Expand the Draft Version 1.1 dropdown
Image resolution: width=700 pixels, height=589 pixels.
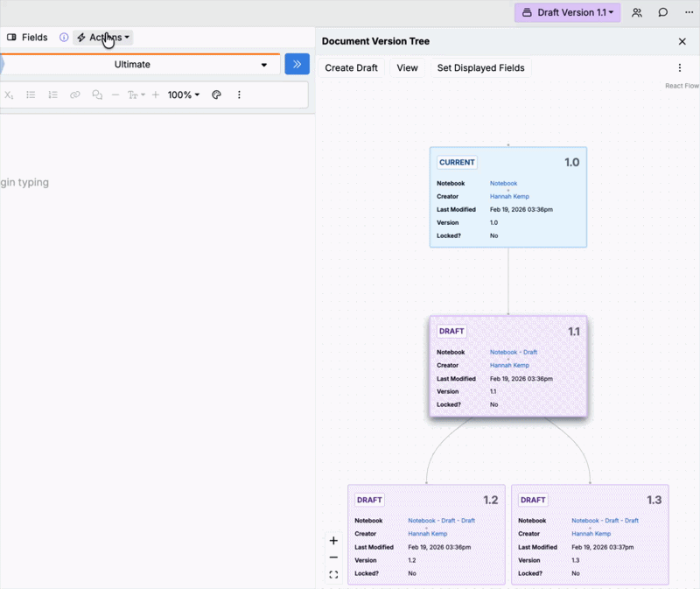[x=567, y=13]
